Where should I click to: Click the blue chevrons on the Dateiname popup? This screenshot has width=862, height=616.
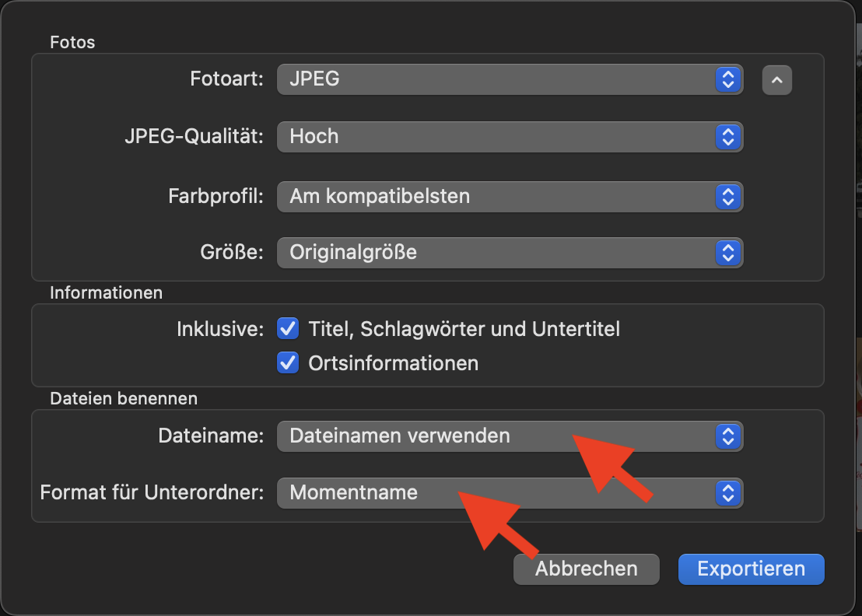click(x=727, y=436)
